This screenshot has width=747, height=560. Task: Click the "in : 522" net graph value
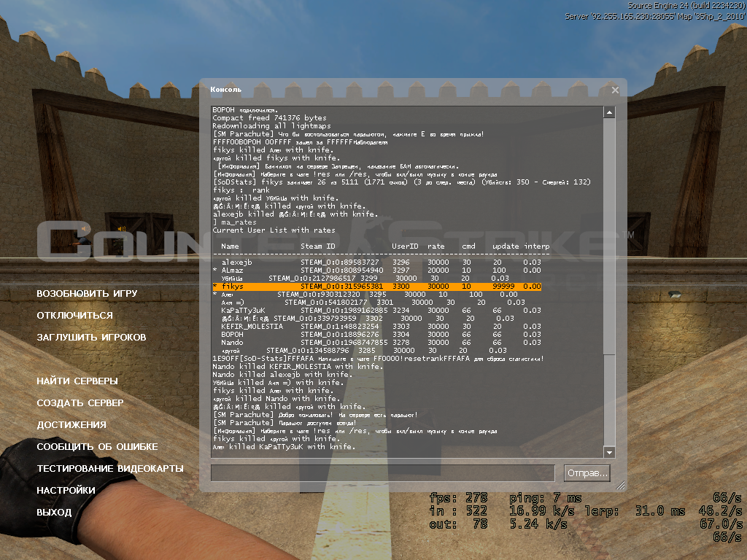pos(458,511)
